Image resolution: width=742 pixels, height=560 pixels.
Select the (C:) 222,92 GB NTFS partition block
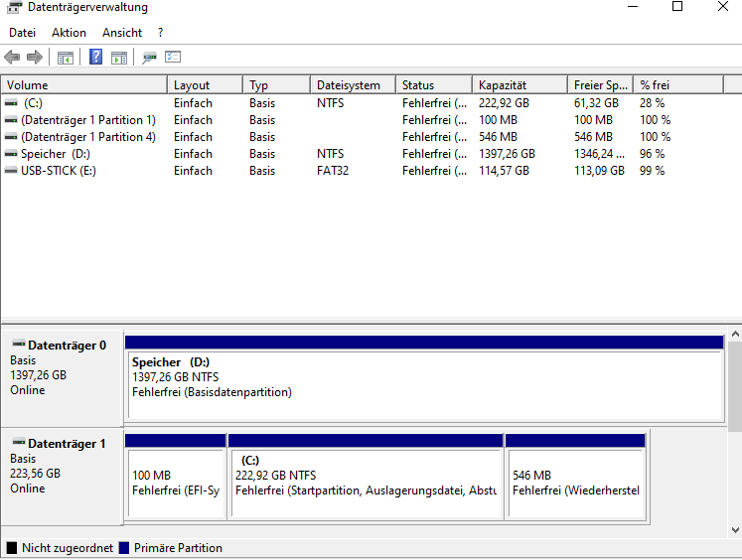click(x=366, y=477)
